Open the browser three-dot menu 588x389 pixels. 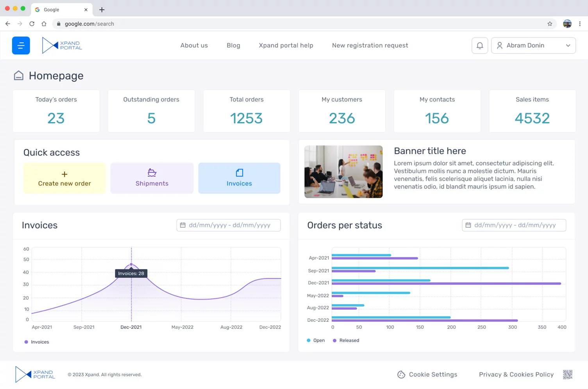(580, 24)
